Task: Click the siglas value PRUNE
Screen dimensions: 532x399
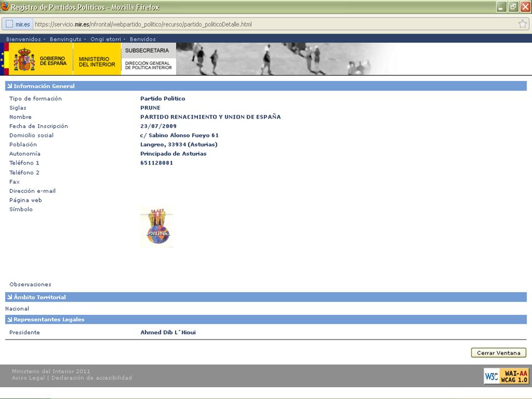Action: [150, 108]
